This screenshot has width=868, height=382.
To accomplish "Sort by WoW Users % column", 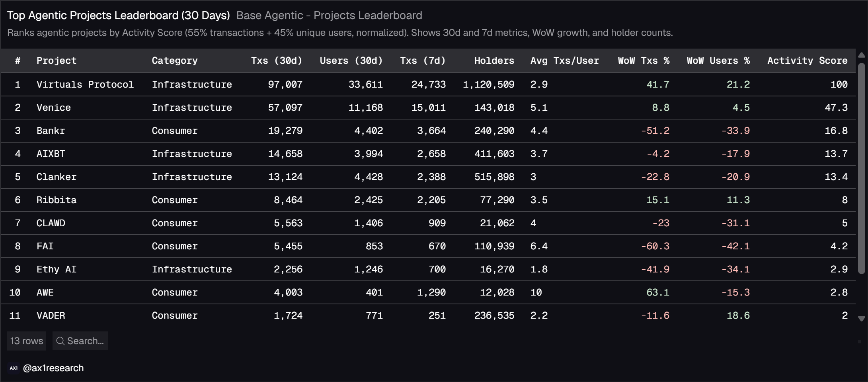I will pos(718,61).
